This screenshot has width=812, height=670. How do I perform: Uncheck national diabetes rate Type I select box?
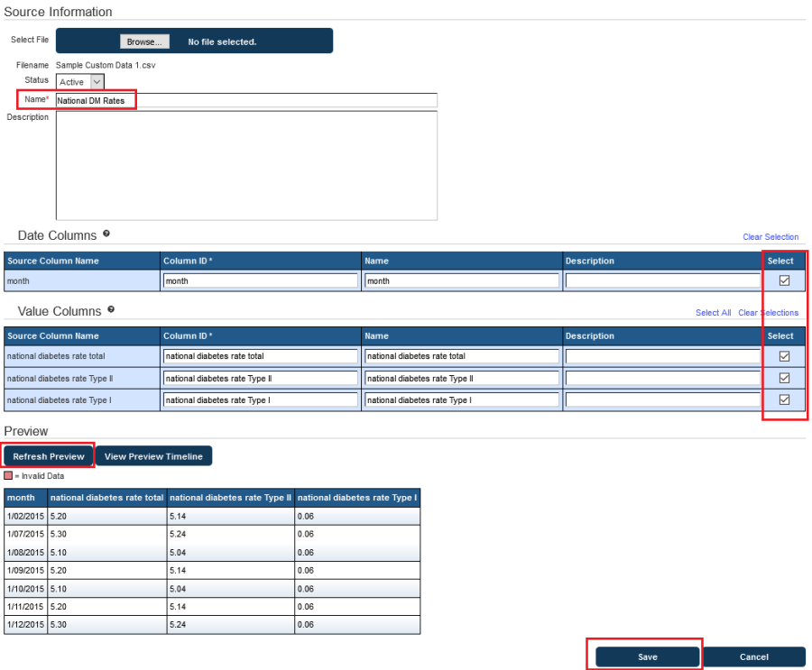(784, 399)
